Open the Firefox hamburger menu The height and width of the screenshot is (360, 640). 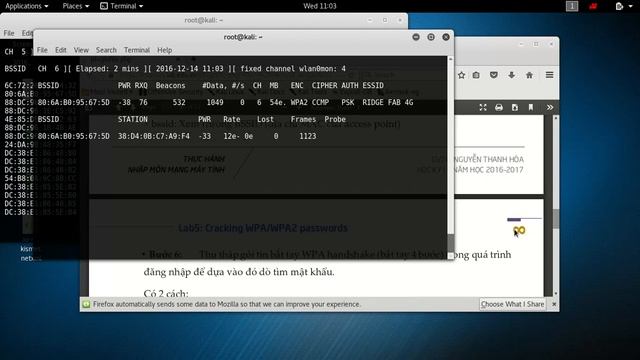pos(549,75)
